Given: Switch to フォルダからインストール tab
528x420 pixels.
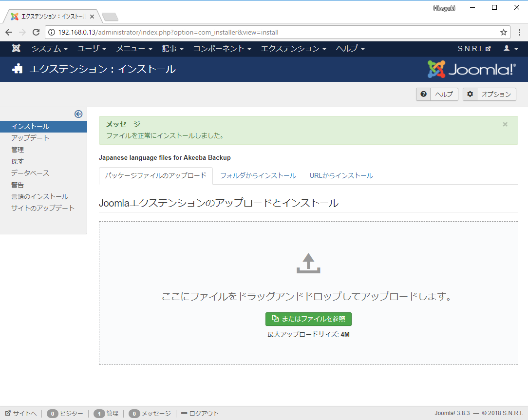Looking at the screenshot, I should click(258, 175).
